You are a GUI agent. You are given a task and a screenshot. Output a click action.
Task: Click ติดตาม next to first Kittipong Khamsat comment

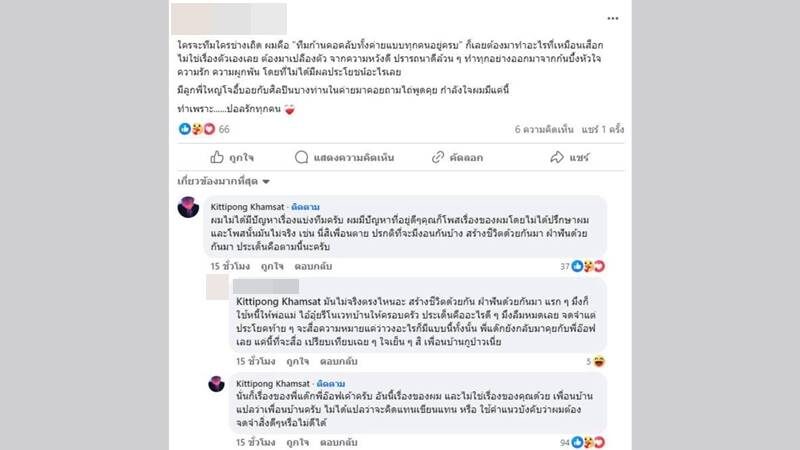(305, 207)
